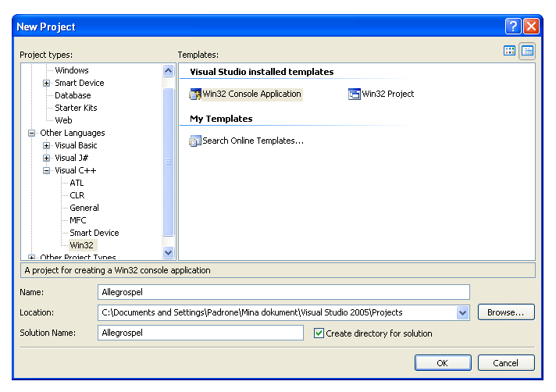Switch templates to large icons view
The width and height of the screenshot is (556, 392).
click(x=510, y=51)
